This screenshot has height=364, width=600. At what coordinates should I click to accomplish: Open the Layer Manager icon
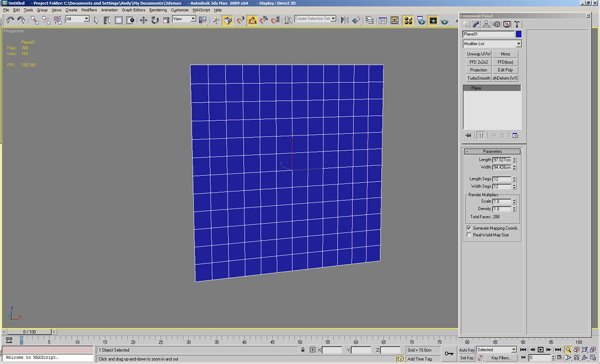pyautogui.click(x=370, y=20)
